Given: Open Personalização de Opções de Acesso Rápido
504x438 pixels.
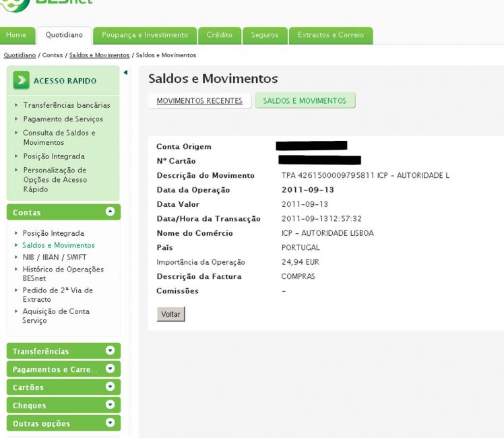Looking at the screenshot, I should pos(55,180).
